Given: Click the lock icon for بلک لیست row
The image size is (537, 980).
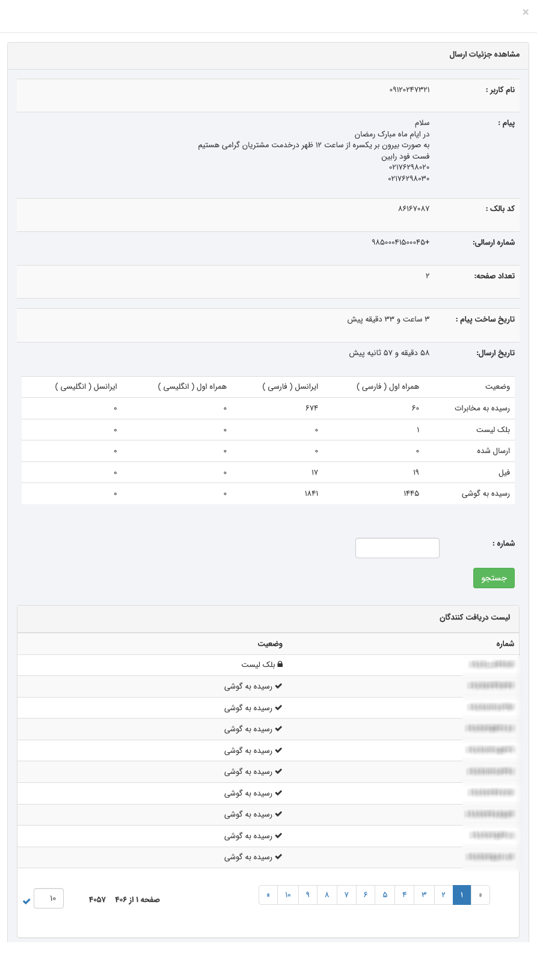Looking at the screenshot, I should 280,665.
